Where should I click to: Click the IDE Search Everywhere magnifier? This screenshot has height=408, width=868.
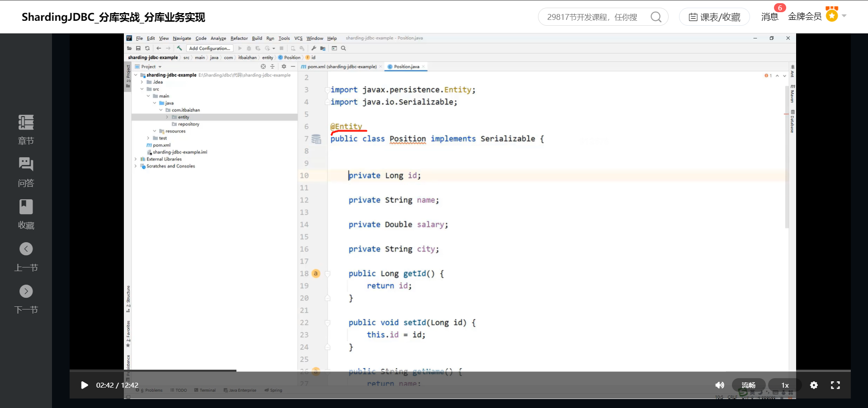click(344, 48)
